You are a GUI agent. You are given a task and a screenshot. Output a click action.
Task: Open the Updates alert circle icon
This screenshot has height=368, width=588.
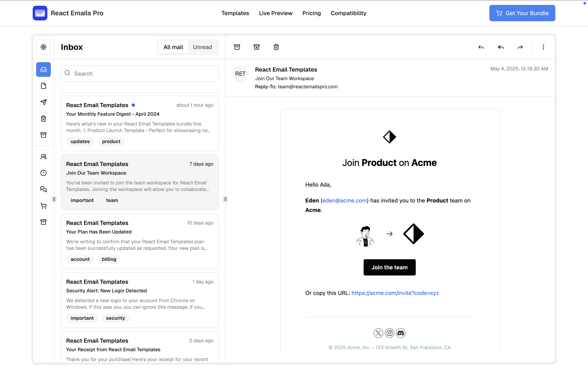pos(43,173)
